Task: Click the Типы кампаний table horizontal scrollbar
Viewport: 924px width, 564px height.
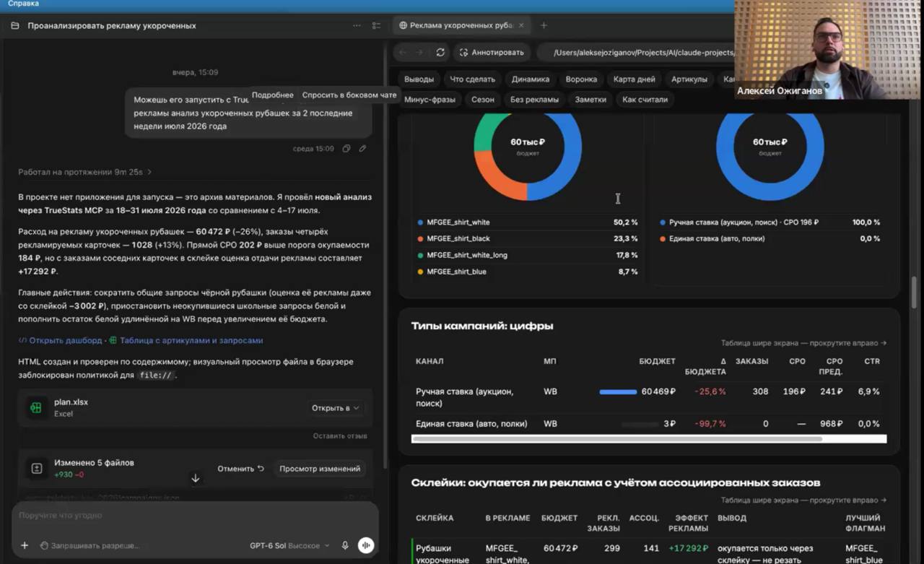Action: (616, 438)
